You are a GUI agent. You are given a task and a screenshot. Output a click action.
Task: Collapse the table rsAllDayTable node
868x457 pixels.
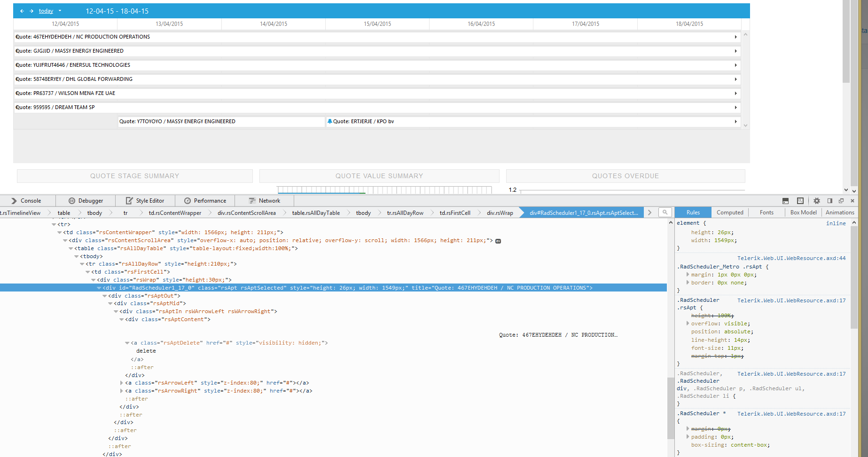(x=71, y=249)
